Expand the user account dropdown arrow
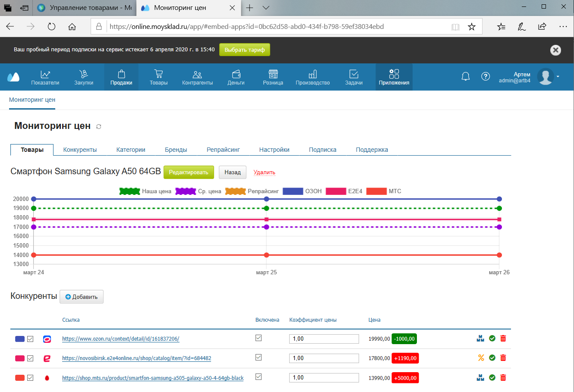The image size is (574, 392). coord(558,77)
